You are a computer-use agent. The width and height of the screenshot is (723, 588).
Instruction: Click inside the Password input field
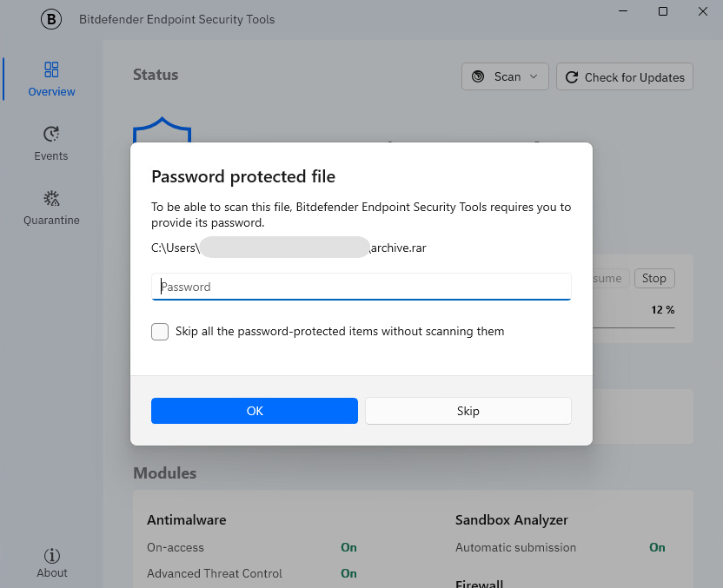361,287
